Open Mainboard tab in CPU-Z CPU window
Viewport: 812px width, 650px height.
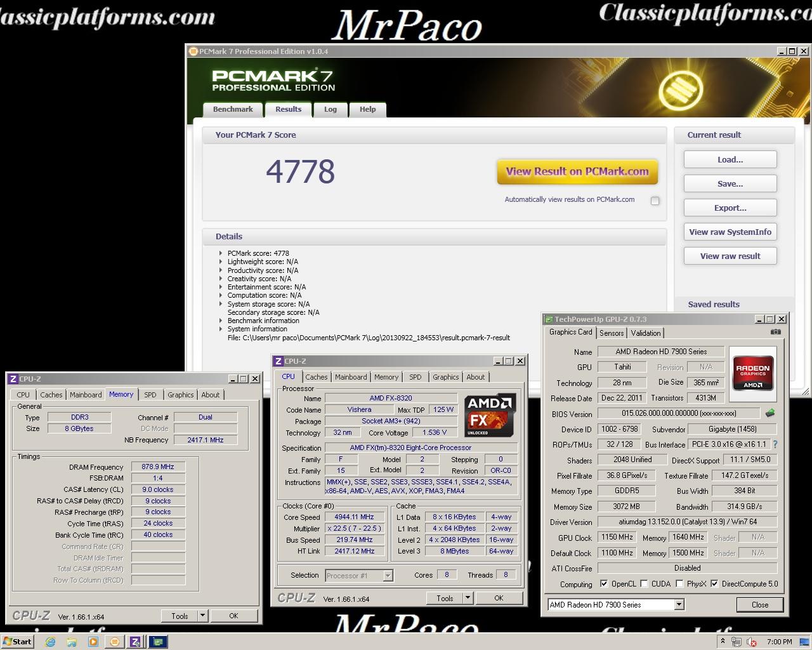[351, 377]
